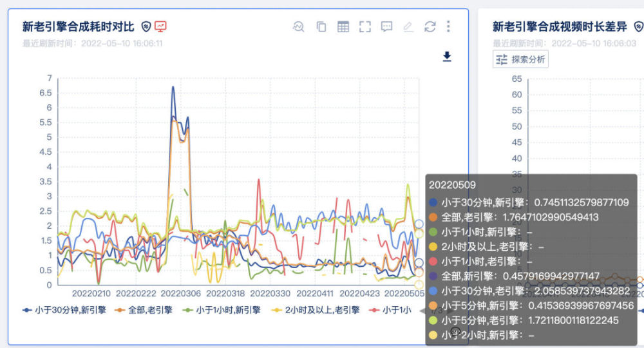
Task: Toggle legend 2小时及以上,老引擎 series
Action: point(316,310)
